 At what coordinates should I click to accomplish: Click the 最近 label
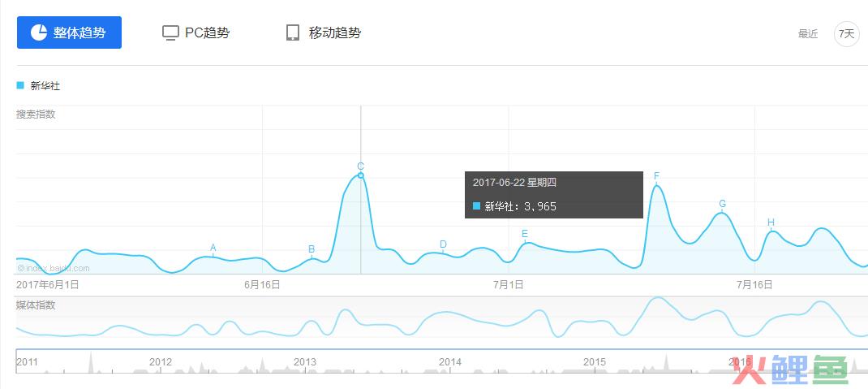[x=808, y=34]
